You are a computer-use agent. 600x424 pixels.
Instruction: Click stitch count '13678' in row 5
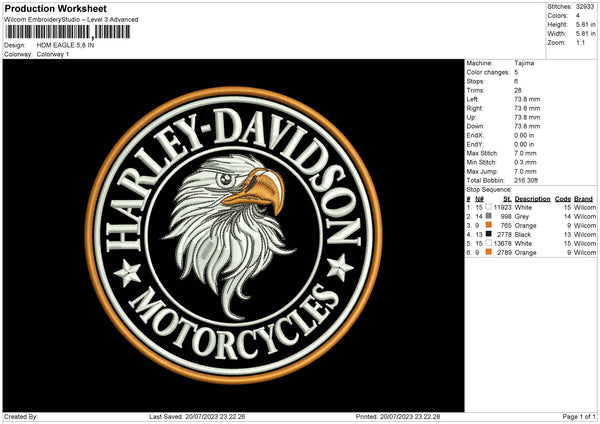click(x=502, y=244)
